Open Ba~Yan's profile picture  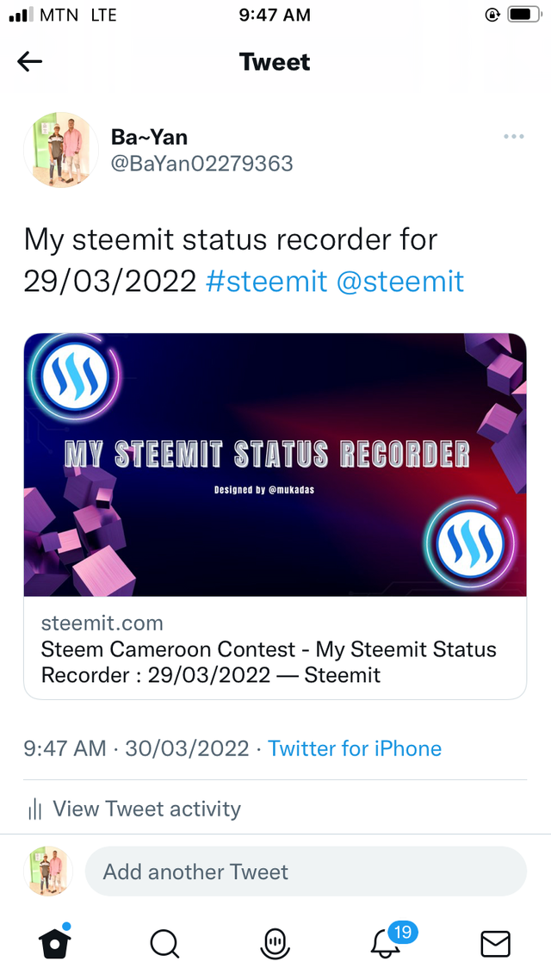point(60,151)
